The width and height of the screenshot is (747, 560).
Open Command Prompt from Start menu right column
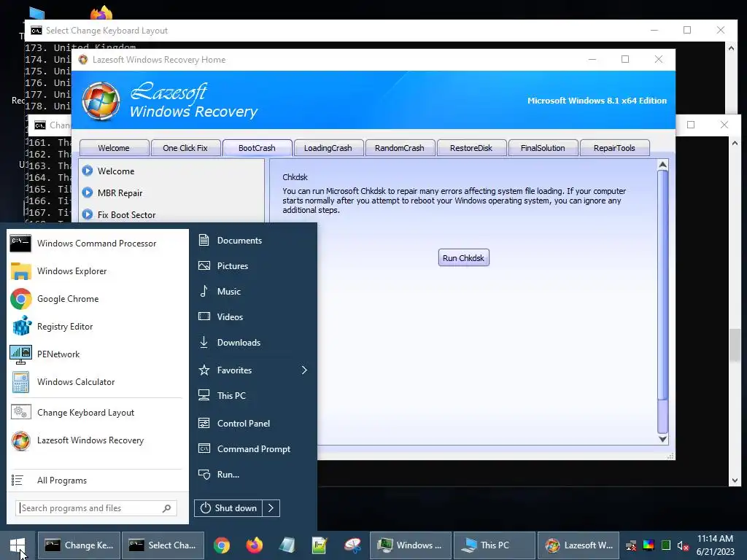tap(252, 449)
